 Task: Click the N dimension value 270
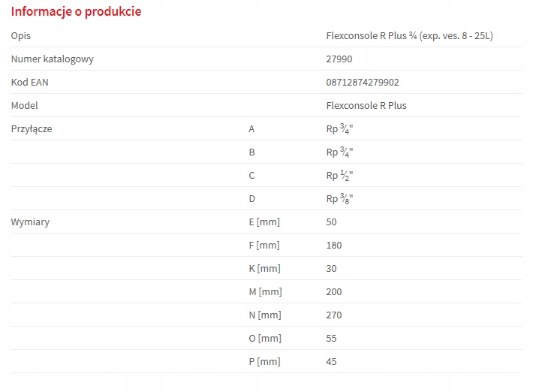point(334,315)
